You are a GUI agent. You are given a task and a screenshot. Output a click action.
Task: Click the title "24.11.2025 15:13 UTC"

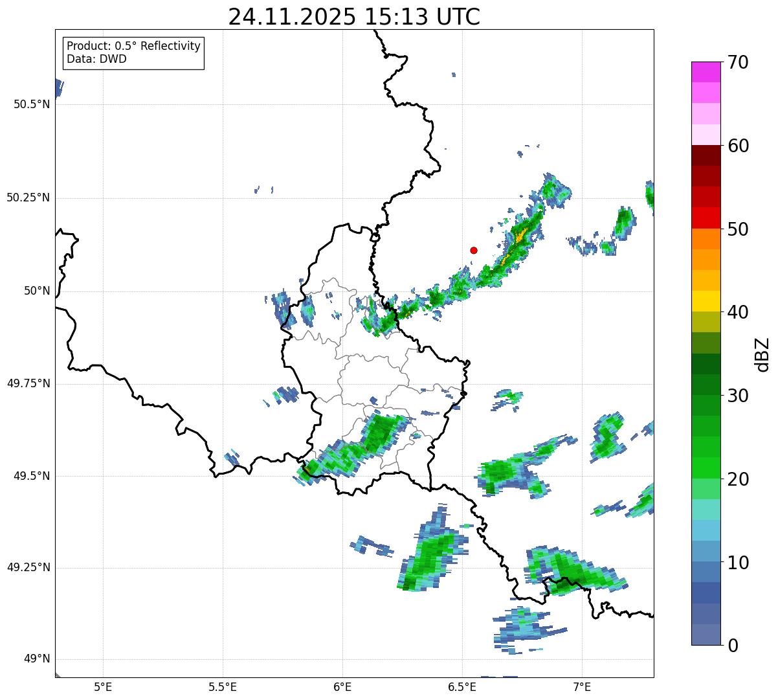[354, 17]
